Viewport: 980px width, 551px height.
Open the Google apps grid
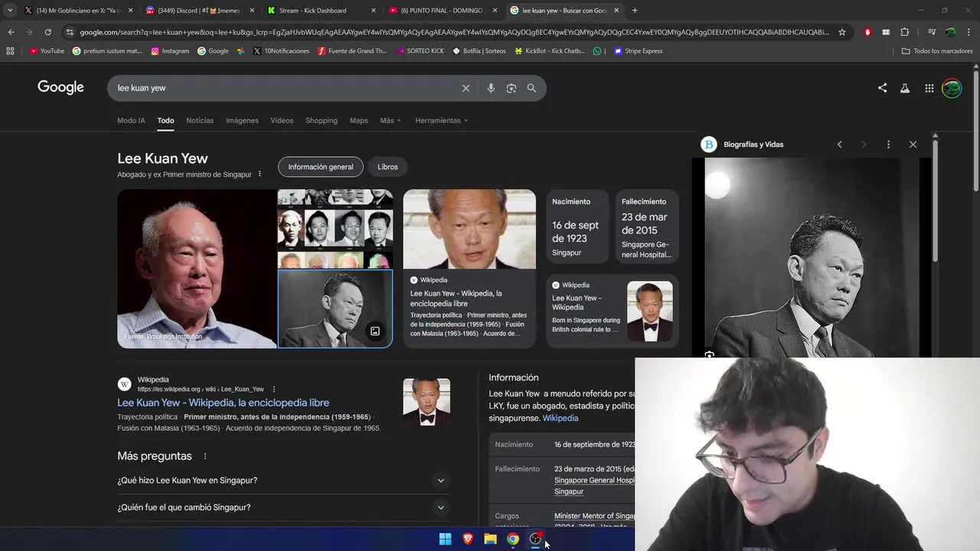(x=929, y=88)
